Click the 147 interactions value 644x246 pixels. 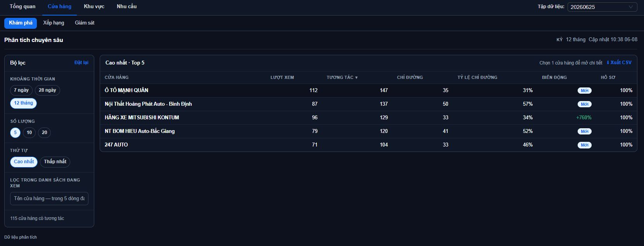pyautogui.click(x=384, y=90)
